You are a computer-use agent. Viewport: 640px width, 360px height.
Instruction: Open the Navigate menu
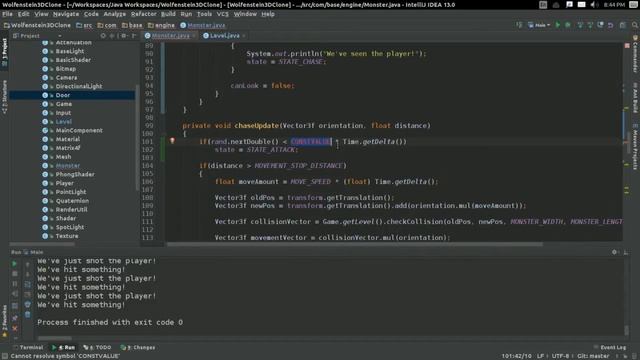click(x=66, y=14)
